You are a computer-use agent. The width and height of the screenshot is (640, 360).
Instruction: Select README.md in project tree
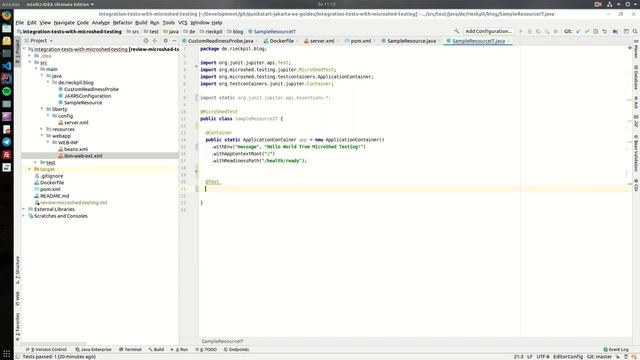[x=55, y=196]
